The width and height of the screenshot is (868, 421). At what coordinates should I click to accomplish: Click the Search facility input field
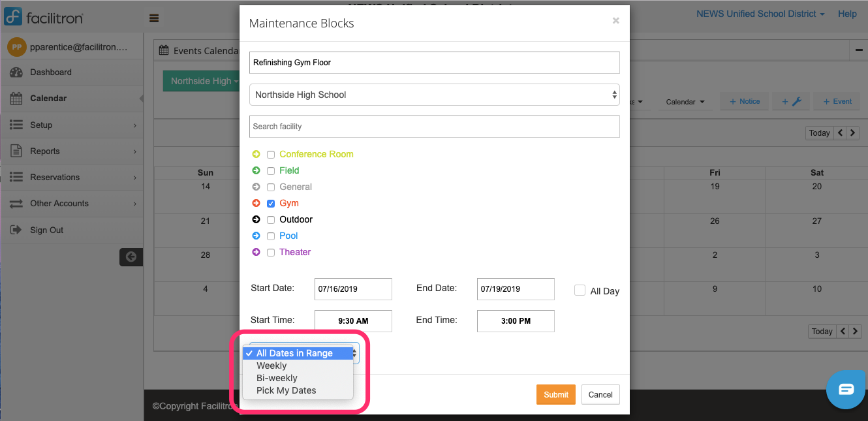(x=434, y=127)
